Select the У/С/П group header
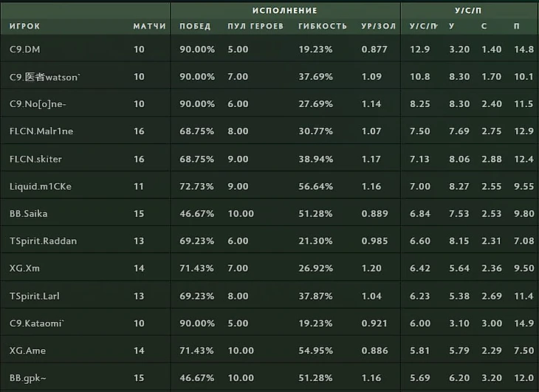 [x=468, y=10]
